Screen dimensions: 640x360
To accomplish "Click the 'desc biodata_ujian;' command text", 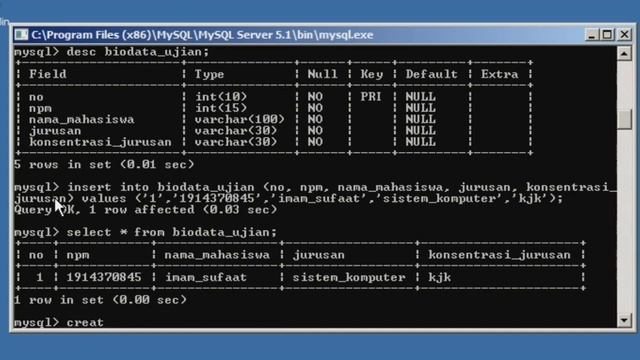I will [x=138, y=52].
